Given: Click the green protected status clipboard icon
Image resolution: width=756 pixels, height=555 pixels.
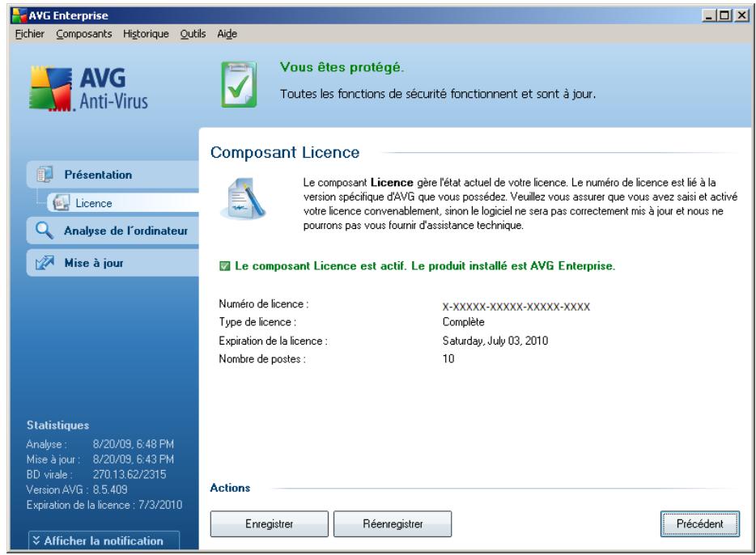Looking at the screenshot, I should click(239, 84).
